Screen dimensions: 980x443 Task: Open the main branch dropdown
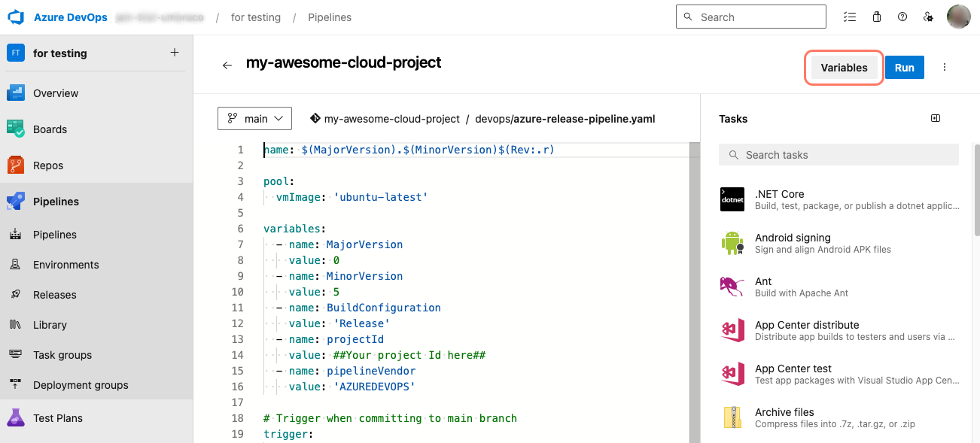point(254,119)
